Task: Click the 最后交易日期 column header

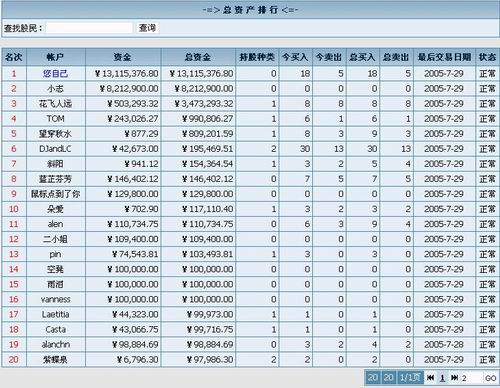Action: point(444,57)
